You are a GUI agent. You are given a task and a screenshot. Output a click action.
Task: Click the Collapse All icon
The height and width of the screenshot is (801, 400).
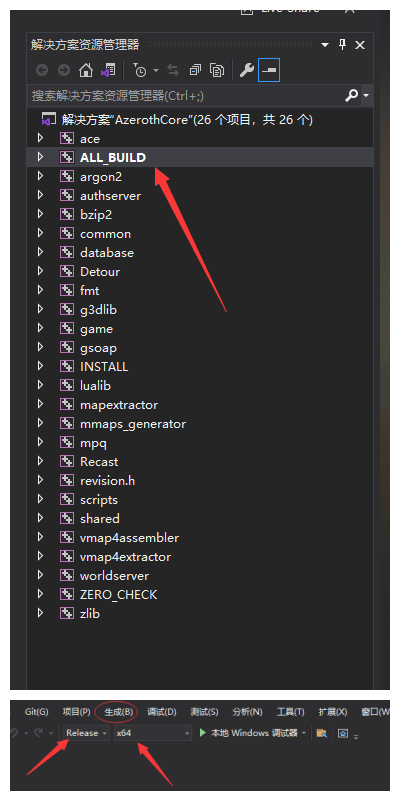tap(195, 70)
